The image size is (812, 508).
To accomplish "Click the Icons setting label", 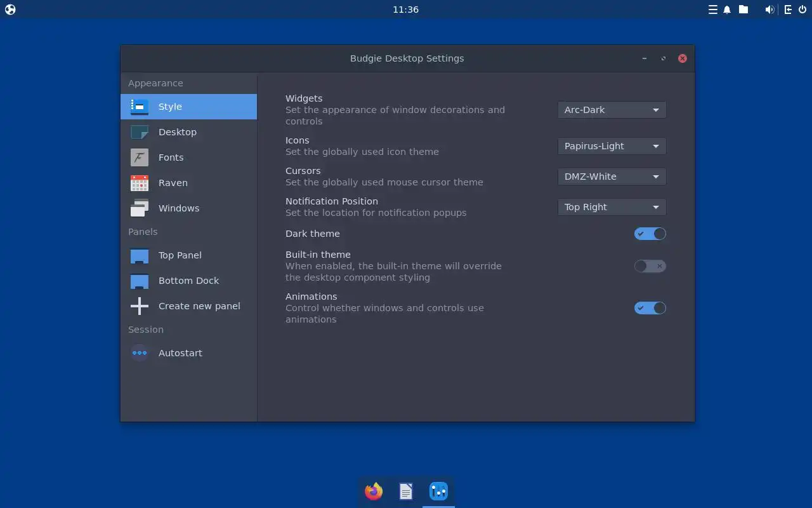I will [298, 140].
